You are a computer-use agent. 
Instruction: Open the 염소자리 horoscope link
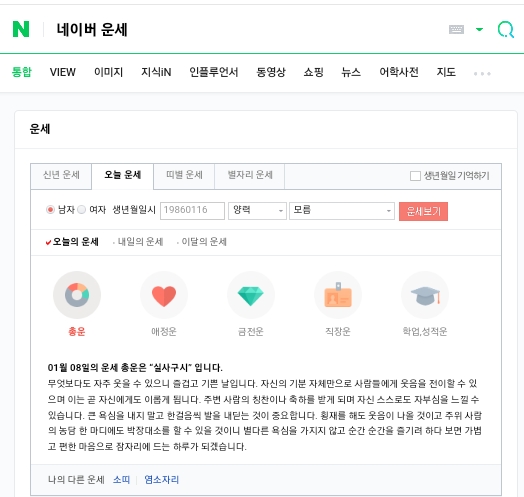click(x=162, y=480)
